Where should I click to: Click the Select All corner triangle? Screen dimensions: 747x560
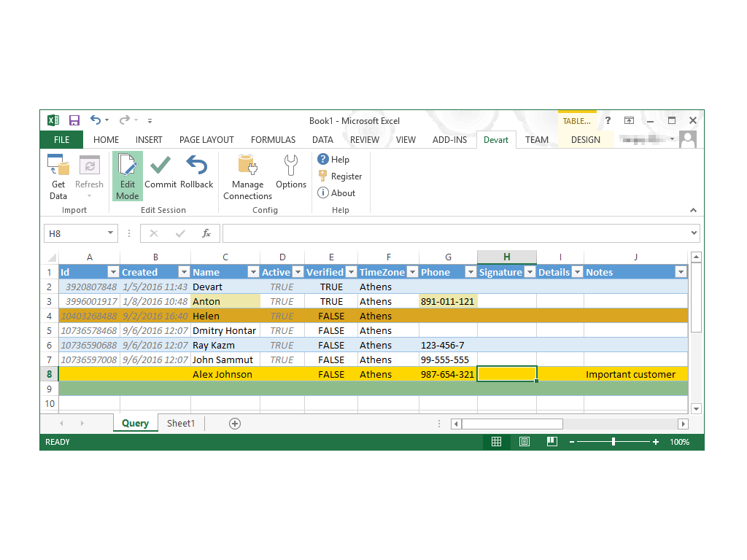(52, 257)
